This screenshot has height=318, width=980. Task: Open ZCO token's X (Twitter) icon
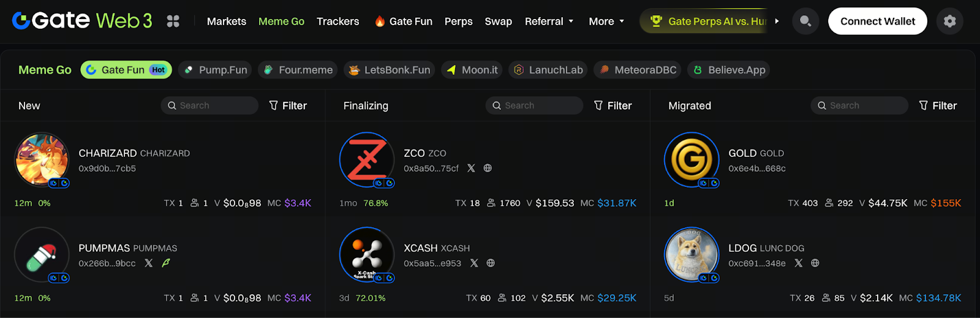[x=471, y=168]
